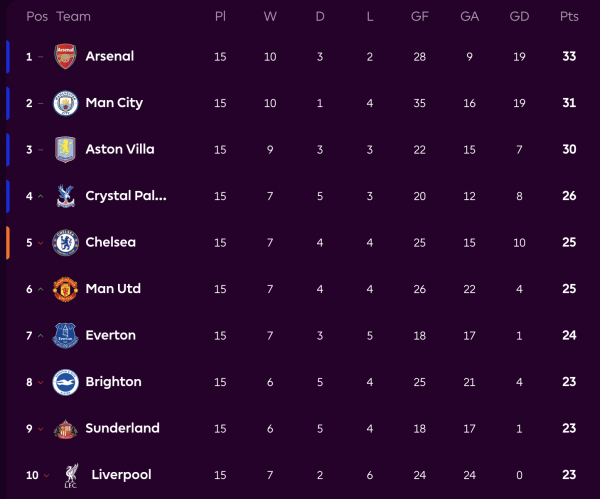Click the Chelsea lion badge
Viewport: 600px width, 499px height.
point(65,242)
